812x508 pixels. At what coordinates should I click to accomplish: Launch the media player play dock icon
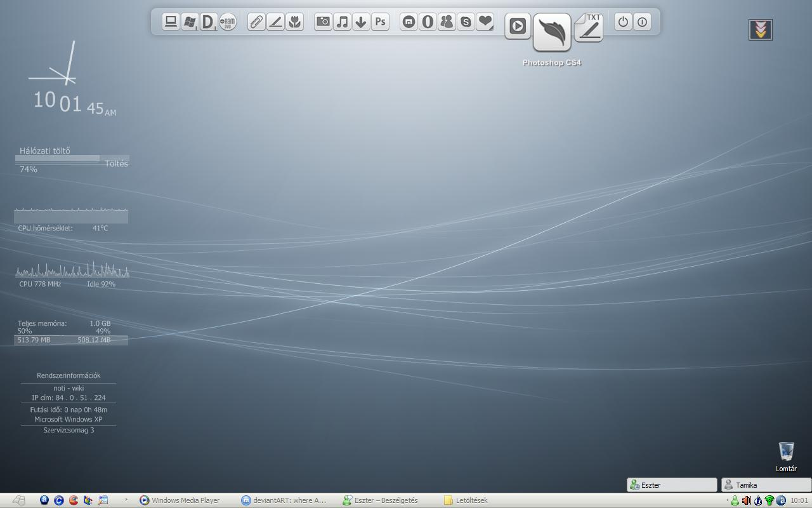[x=518, y=26]
